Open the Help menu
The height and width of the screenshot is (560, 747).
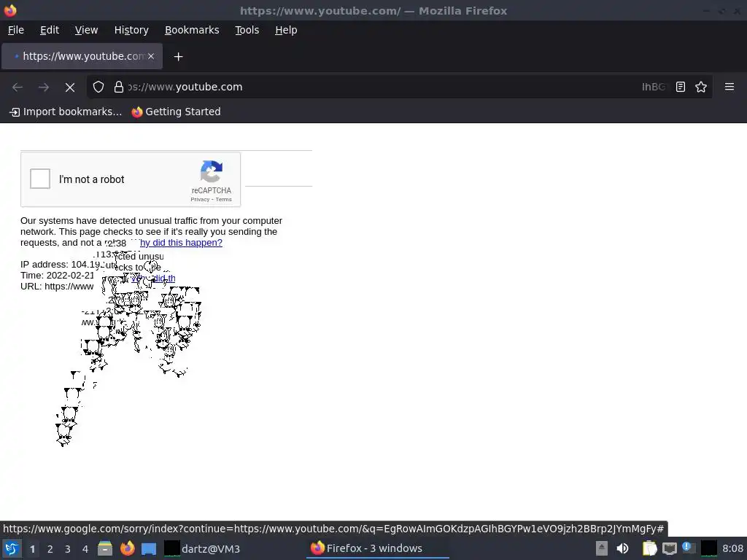286,30
